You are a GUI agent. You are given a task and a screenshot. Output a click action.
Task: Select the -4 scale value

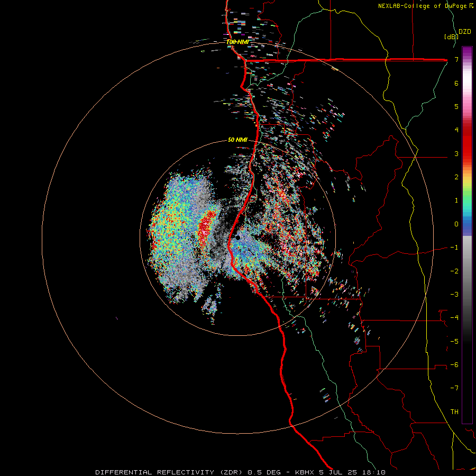(454, 318)
